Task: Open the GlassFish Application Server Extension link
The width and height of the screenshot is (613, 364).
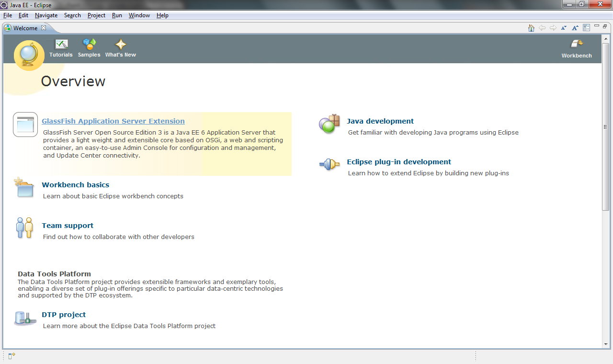Action: [113, 121]
